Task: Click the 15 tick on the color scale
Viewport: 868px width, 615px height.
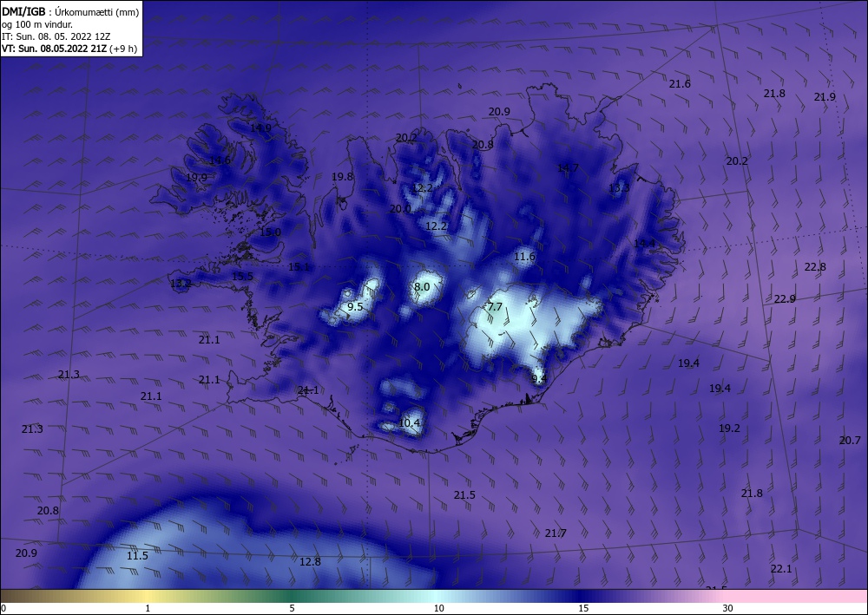Action: click(583, 609)
